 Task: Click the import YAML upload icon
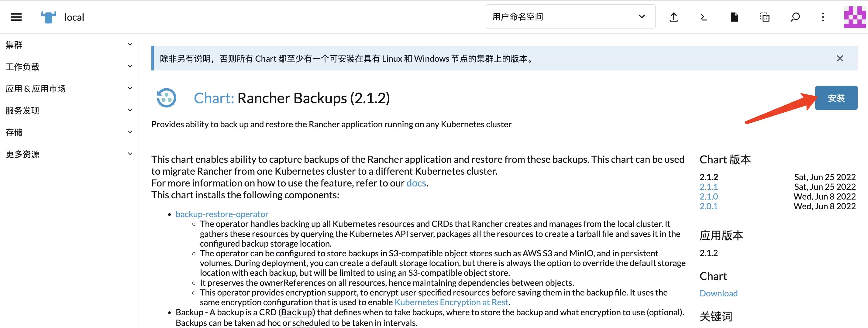[x=673, y=17]
